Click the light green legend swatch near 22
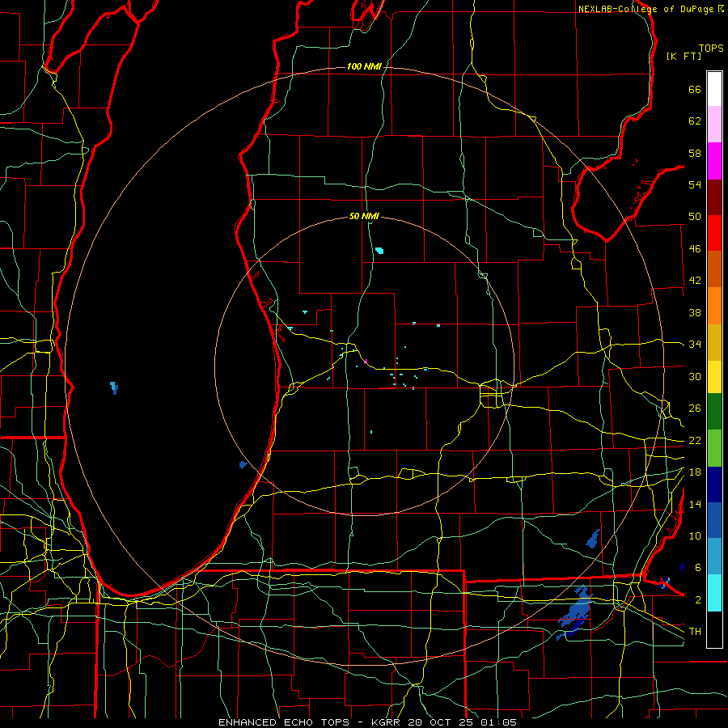This screenshot has width=728, height=728. [x=714, y=448]
